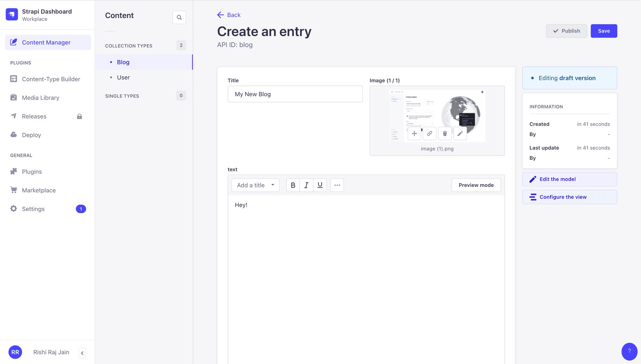The image size is (641, 364).
Task: Open the Add a title dropdown
Action: point(255,185)
